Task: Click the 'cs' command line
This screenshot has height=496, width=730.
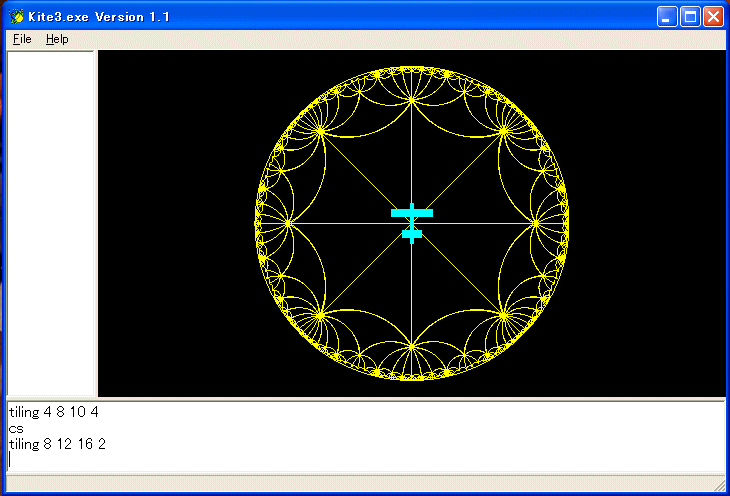Action: click(x=16, y=428)
